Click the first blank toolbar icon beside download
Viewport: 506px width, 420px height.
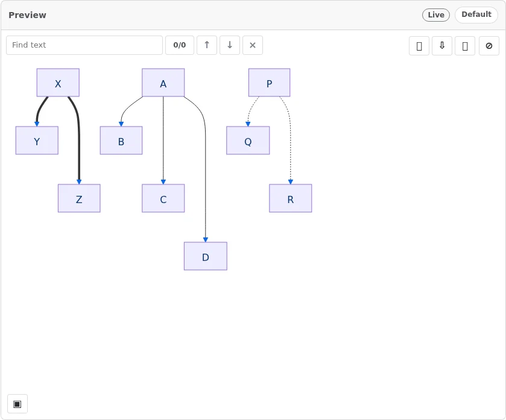tap(419, 46)
